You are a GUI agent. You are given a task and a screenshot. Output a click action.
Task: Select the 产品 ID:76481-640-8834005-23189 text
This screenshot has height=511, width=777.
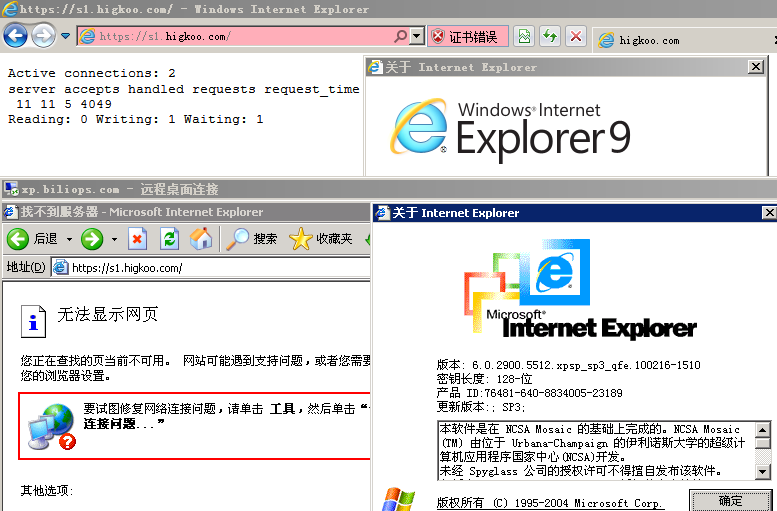click(x=529, y=393)
